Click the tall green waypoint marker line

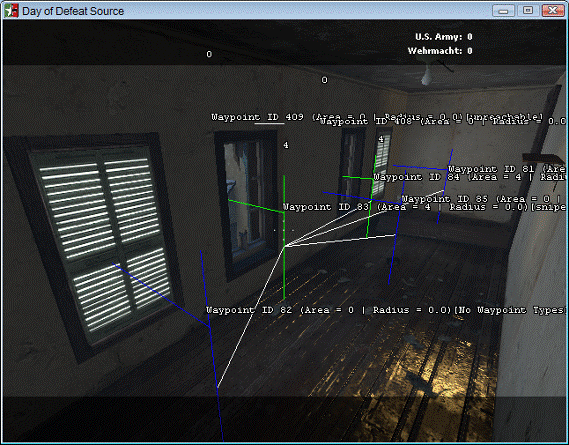click(284, 238)
